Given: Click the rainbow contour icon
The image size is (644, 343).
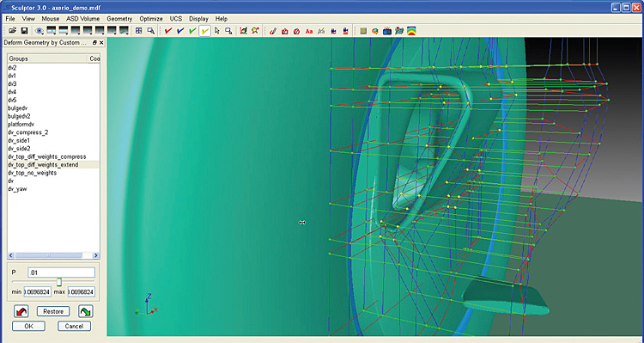Looking at the screenshot, I should (411, 31).
